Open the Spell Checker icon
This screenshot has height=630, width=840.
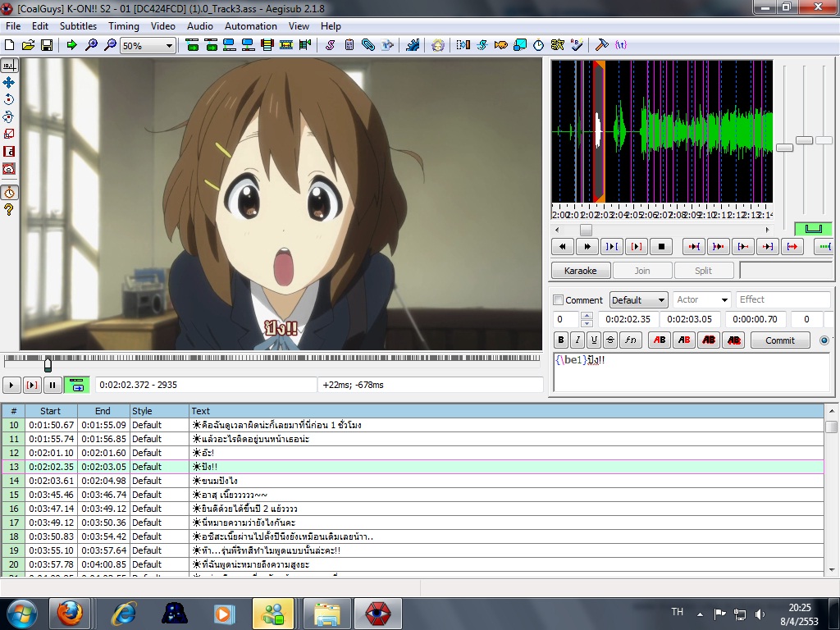pos(577,46)
